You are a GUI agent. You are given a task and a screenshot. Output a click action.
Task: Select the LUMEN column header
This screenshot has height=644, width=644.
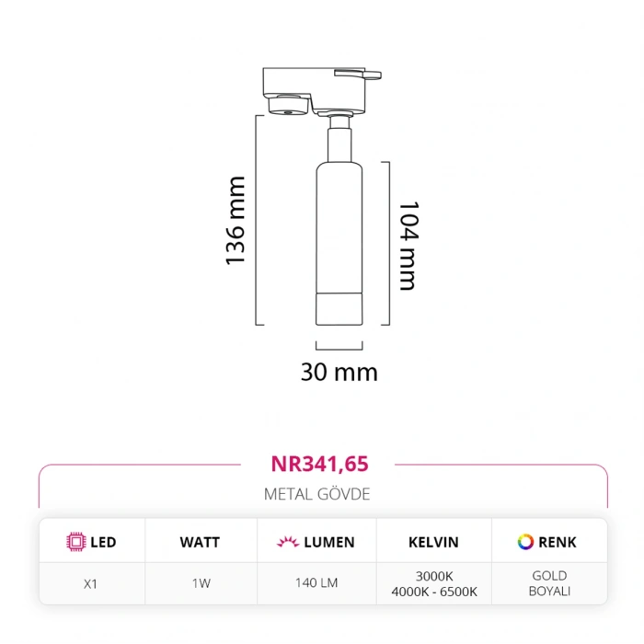click(328, 542)
